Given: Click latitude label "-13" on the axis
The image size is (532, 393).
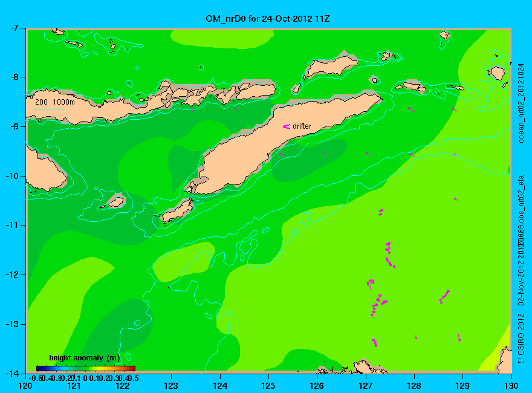Looking at the screenshot, I should pos(12,324).
